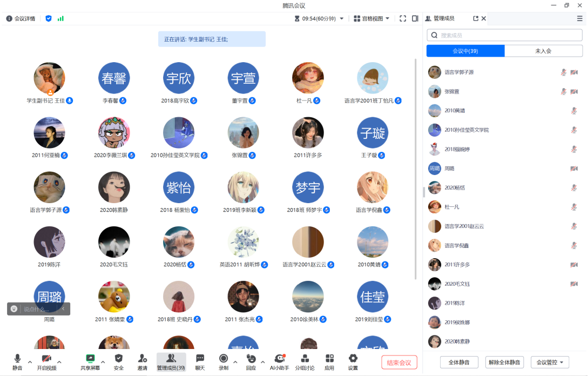Click the Search Members (搜索成员) field

coord(508,35)
